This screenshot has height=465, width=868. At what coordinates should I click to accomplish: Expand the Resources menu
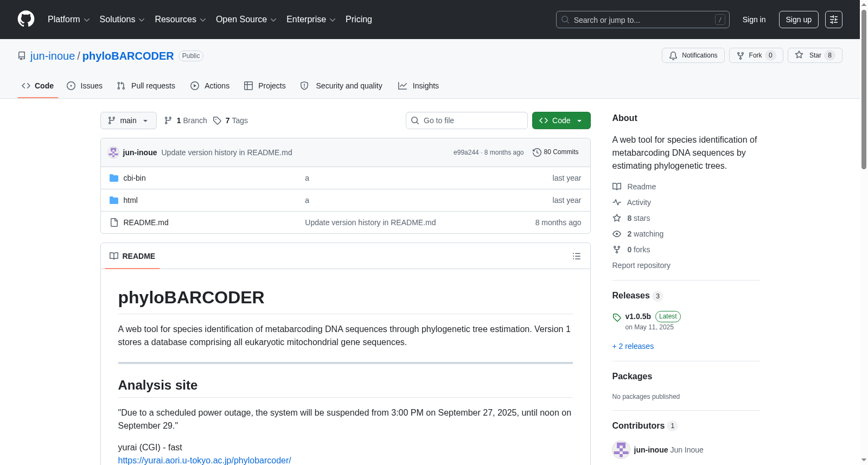click(180, 20)
